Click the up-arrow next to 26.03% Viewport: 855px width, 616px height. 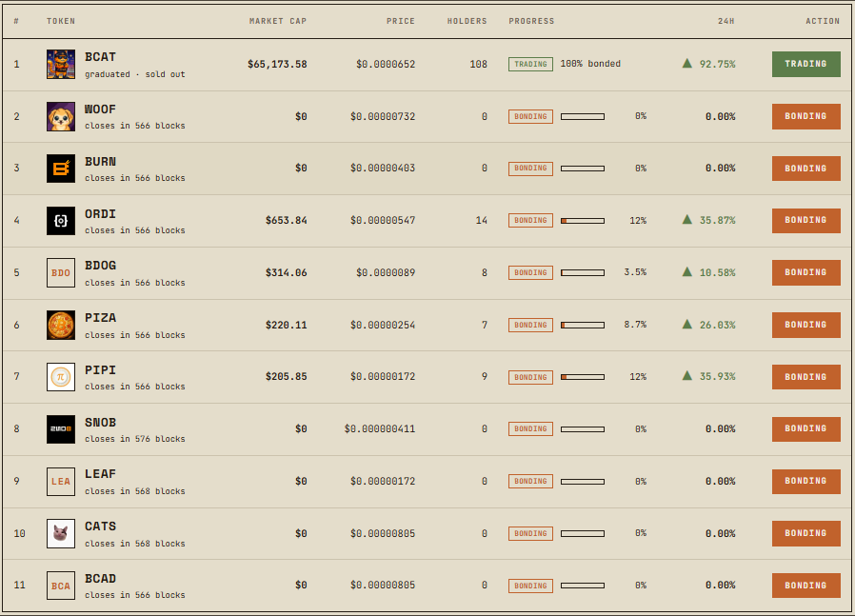click(x=687, y=324)
